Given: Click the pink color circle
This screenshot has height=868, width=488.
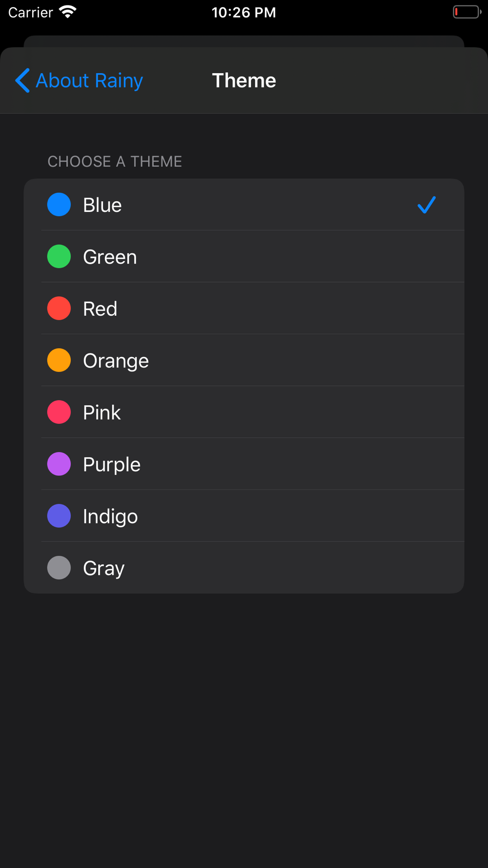Looking at the screenshot, I should pos(59,412).
